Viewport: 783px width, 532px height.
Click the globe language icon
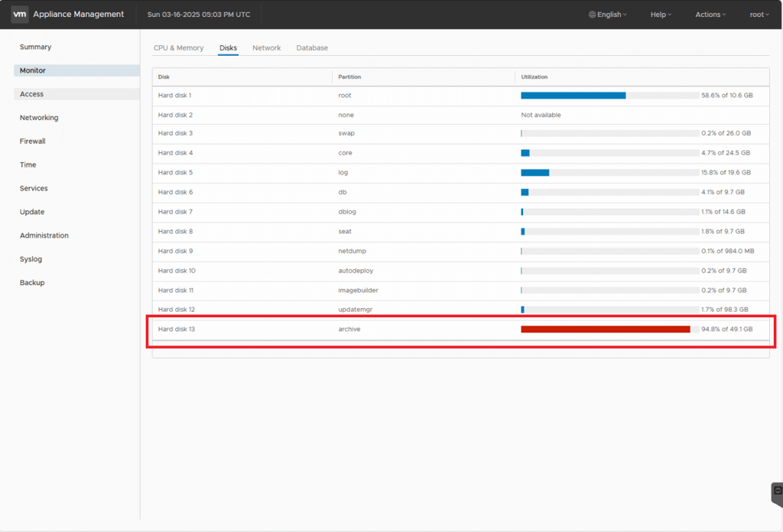[x=592, y=15]
